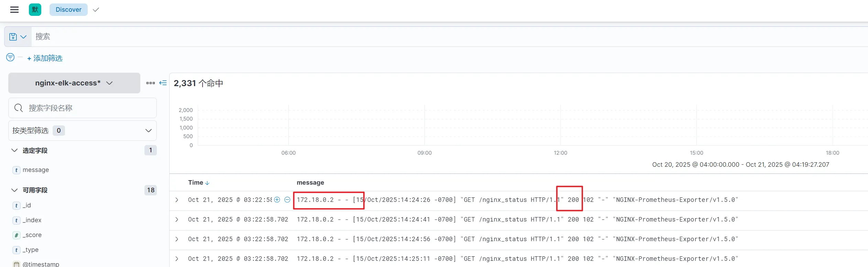Click the add filter link
Viewport: 868px width, 267px height.
(x=45, y=58)
